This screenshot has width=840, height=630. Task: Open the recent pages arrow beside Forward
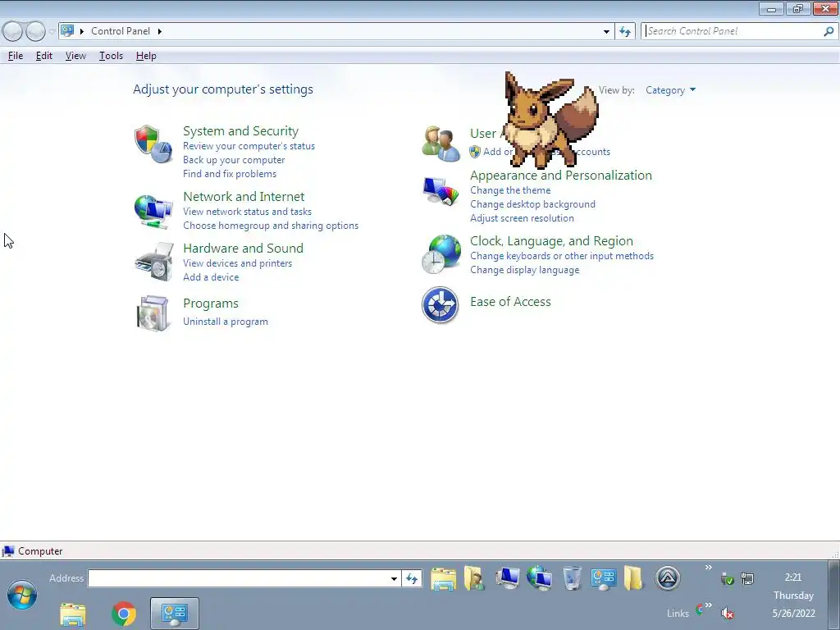pos(52,31)
